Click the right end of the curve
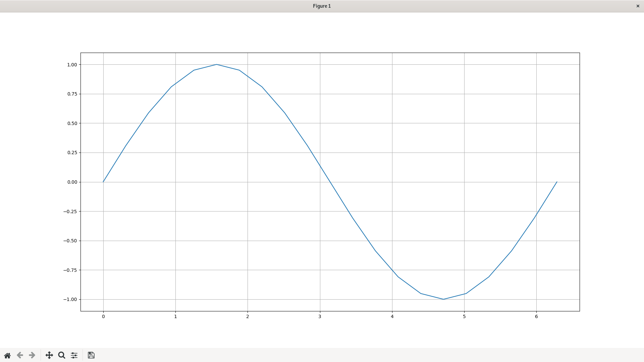644x362 pixels. (557, 182)
